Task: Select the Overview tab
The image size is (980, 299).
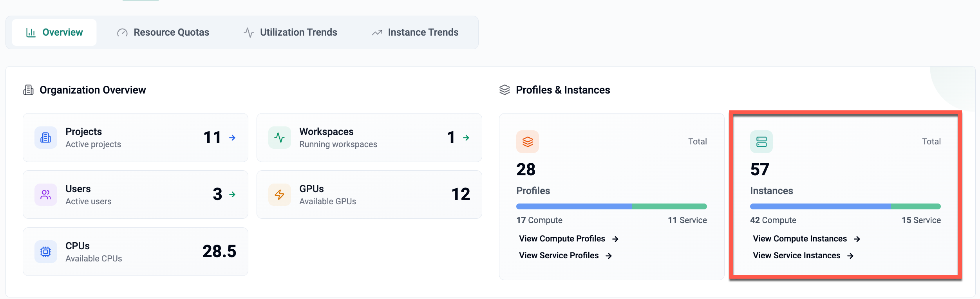Action: [54, 32]
